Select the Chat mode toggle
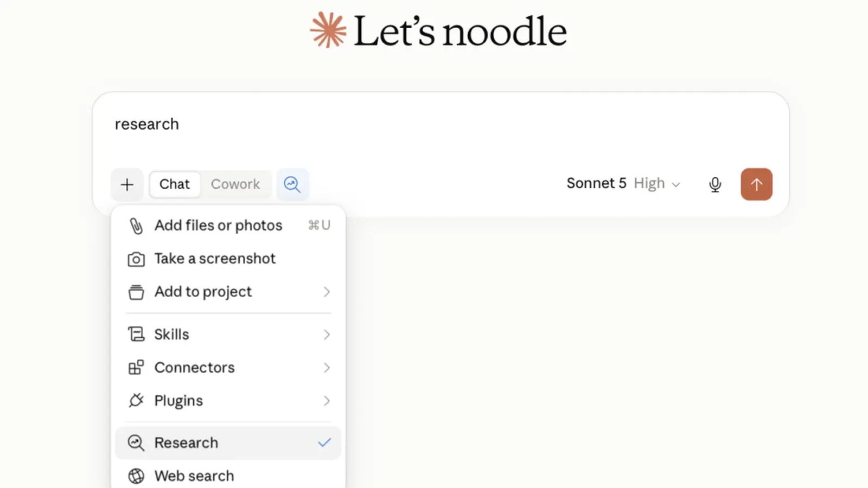868x488 pixels. point(175,184)
